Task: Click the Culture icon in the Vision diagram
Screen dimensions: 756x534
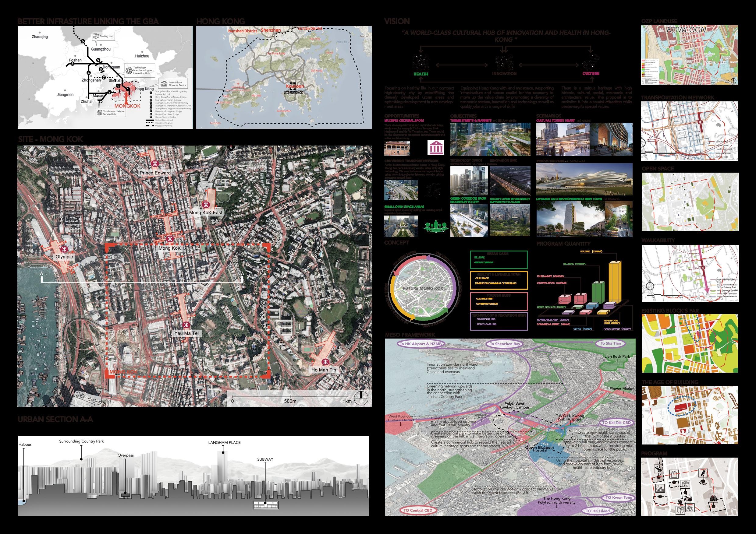Action: 591,62
